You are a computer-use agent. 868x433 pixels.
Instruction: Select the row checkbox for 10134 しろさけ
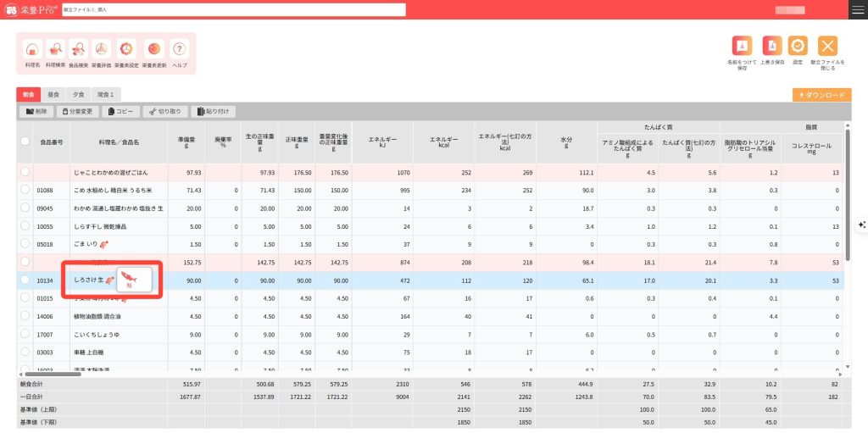point(25,279)
